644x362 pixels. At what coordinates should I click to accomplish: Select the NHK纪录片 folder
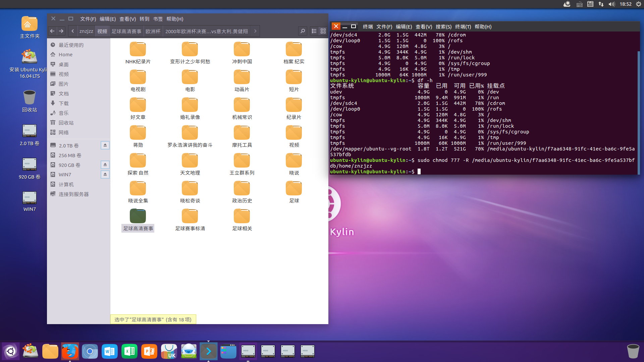[138, 53]
